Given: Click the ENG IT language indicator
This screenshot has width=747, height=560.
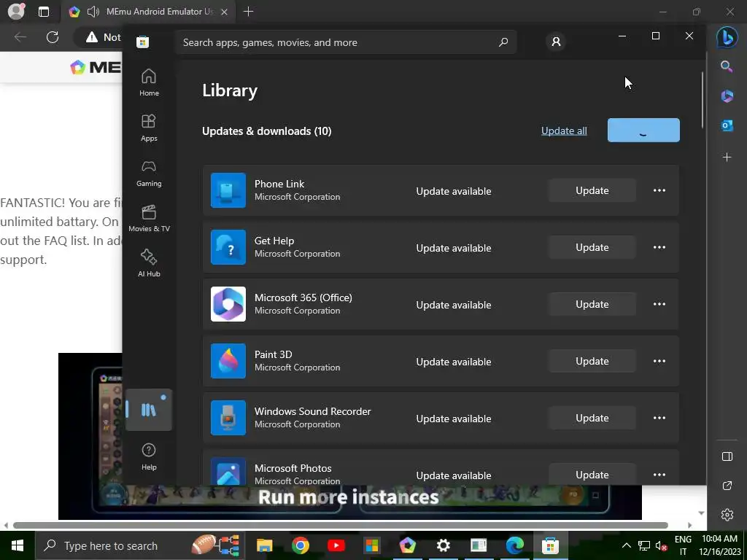Looking at the screenshot, I should pyautogui.click(x=683, y=545).
